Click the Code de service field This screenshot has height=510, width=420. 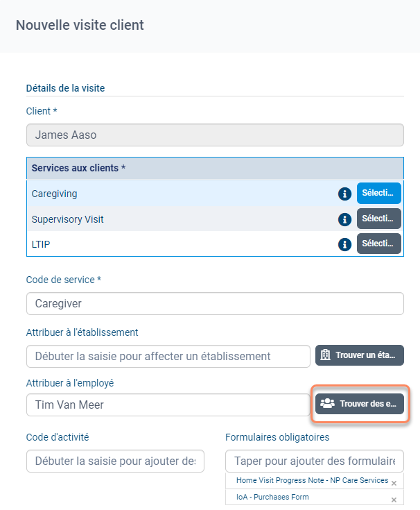coord(215,304)
